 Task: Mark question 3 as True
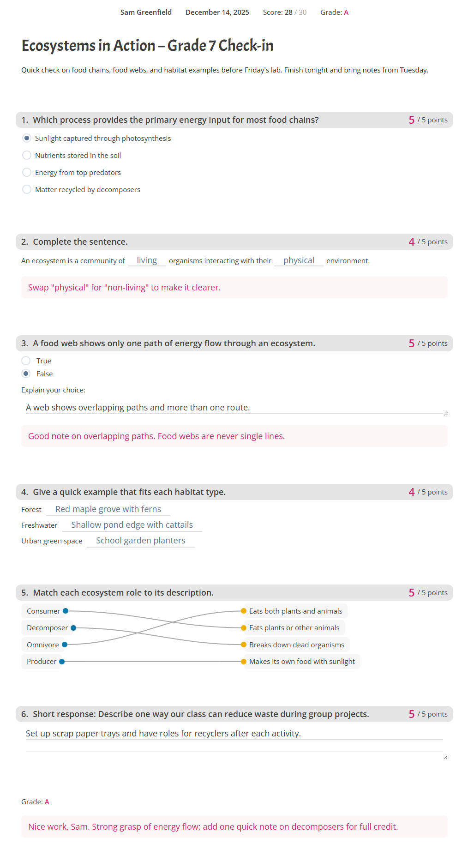click(26, 361)
